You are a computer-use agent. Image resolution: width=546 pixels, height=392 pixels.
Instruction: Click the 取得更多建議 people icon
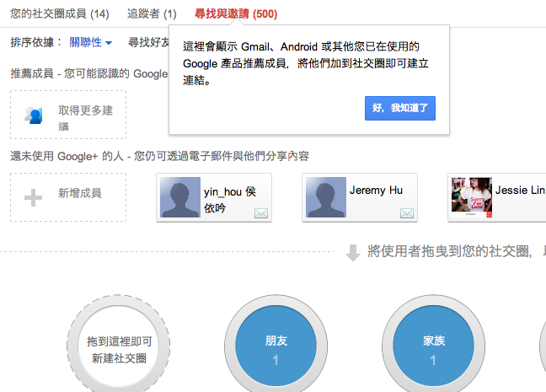pos(34,115)
